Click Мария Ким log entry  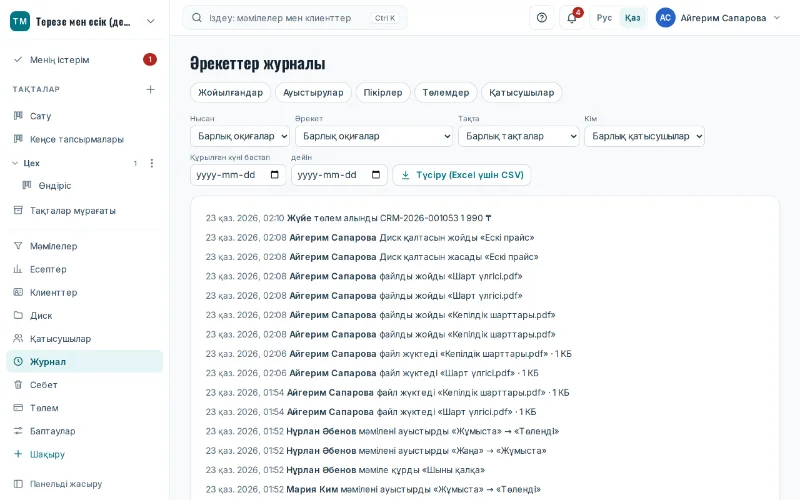373,489
